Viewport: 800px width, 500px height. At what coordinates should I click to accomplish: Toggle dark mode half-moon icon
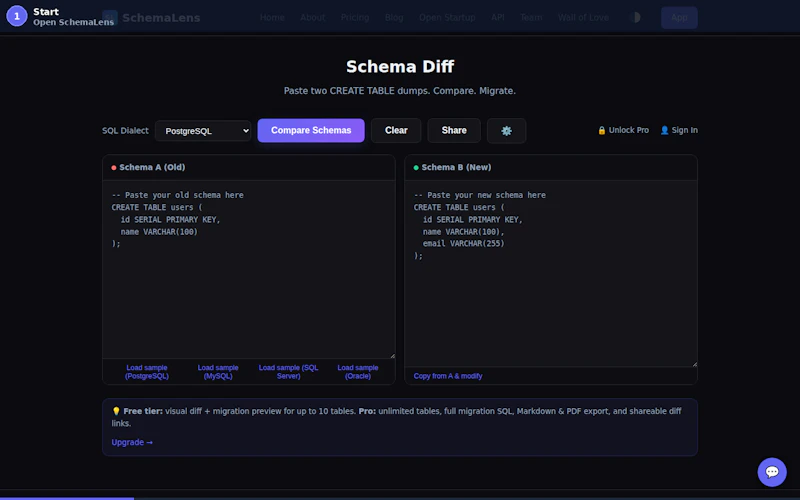click(636, 17)
